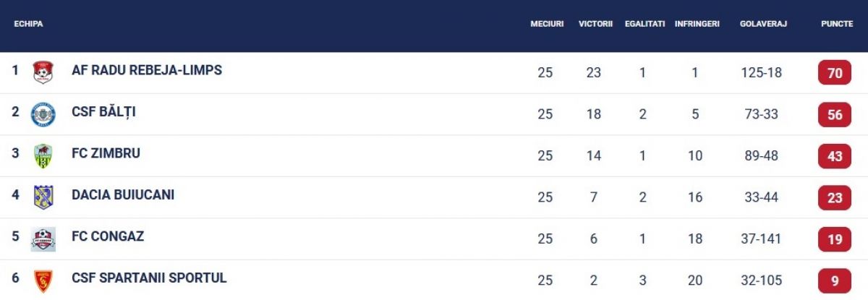Screen dimensions: 868x300
Task: Click the 9 points red badge
Action: click(835, 280)
